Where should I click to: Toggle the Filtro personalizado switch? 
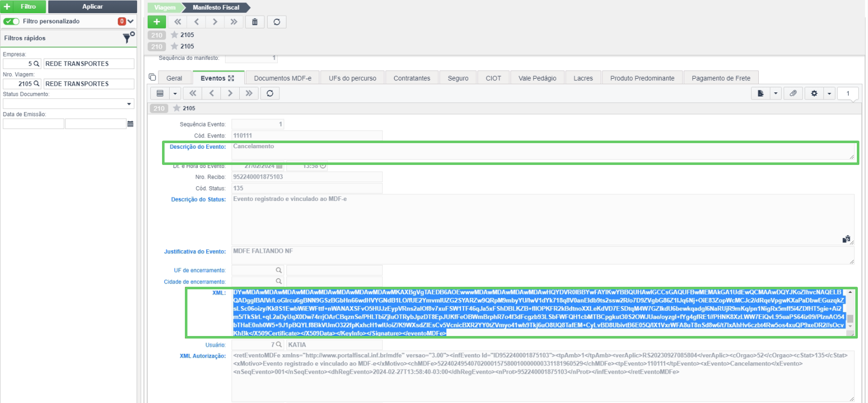pyautogui.click(x=12, y=21)
